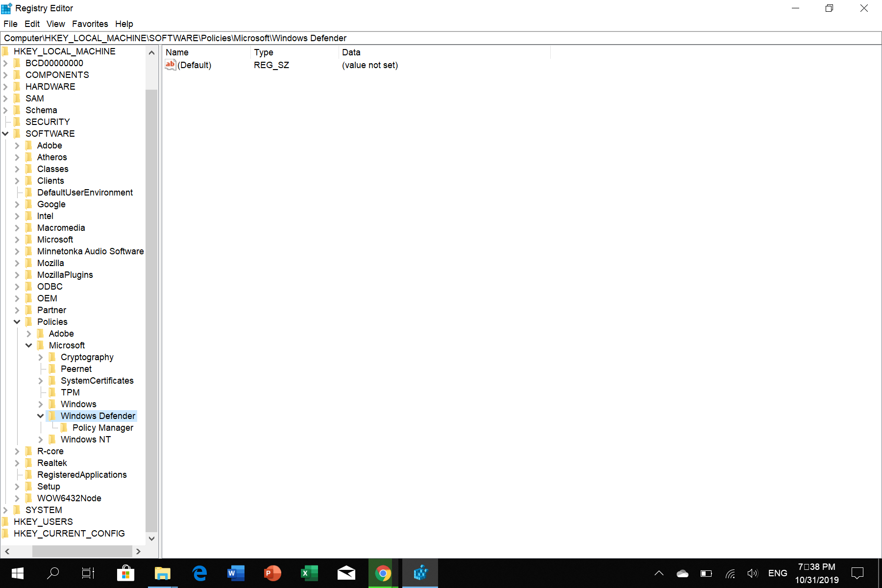Viewport: 882px width, 588px height.
Task: Open PowerPoint from taskbar
Action: (x=273, y=573)
